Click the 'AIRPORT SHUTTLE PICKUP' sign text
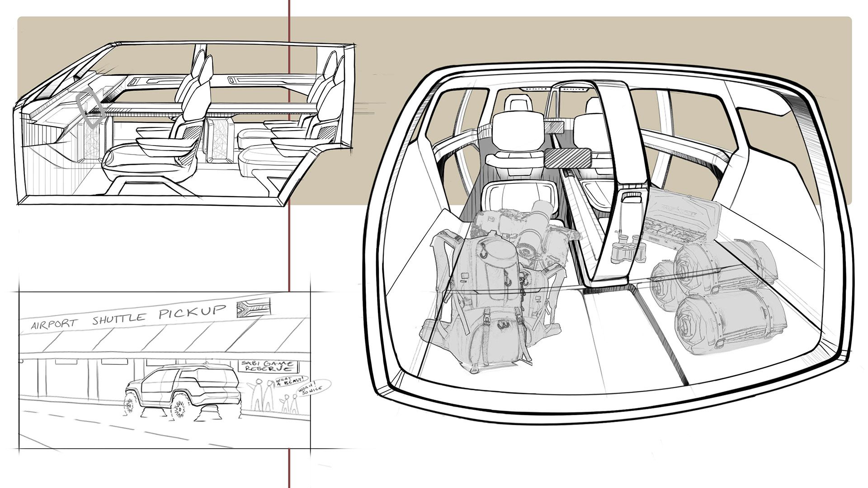Image resolution: width=868 pixels, height=488 pixels. tap(128, 317)
